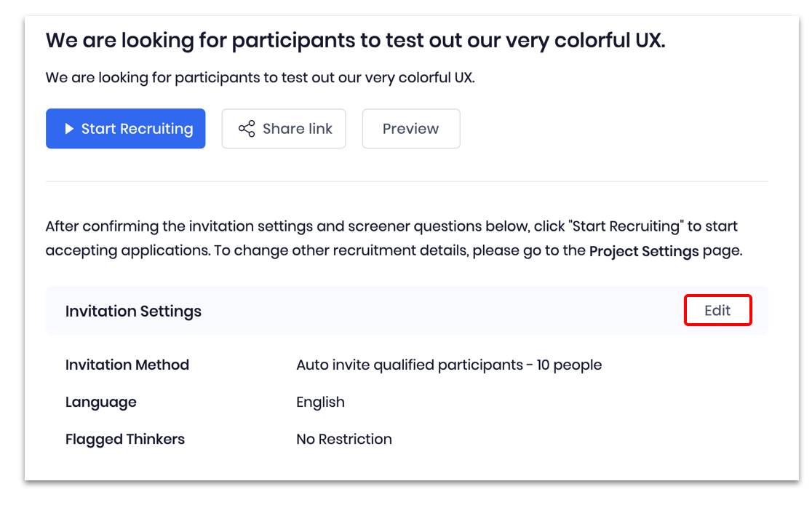
Task: Click the English language value
Action: click(320, 402)
